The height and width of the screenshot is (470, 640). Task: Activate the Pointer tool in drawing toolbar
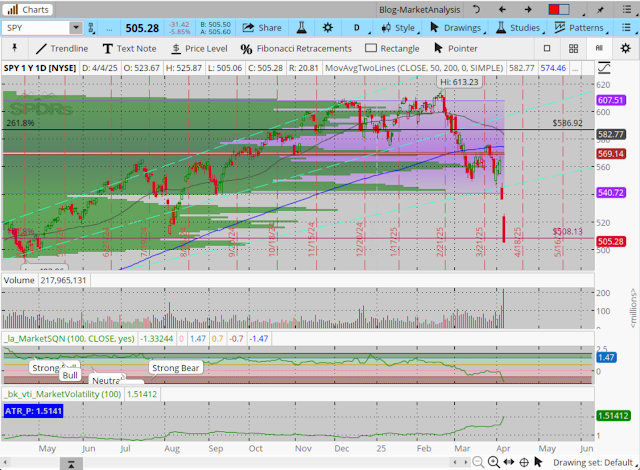[x=456, y=49]
